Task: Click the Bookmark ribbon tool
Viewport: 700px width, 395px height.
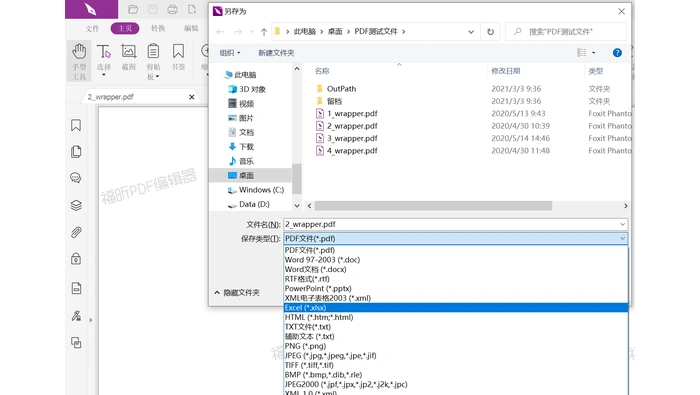Action: click(x=178, y=57)
